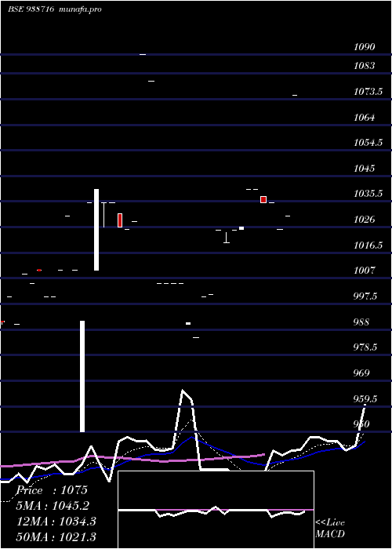Click the tall white candle reaching above 1035.5
This screenshot has width=392, height=549.
pyautogui.click(x=96, y=230)
